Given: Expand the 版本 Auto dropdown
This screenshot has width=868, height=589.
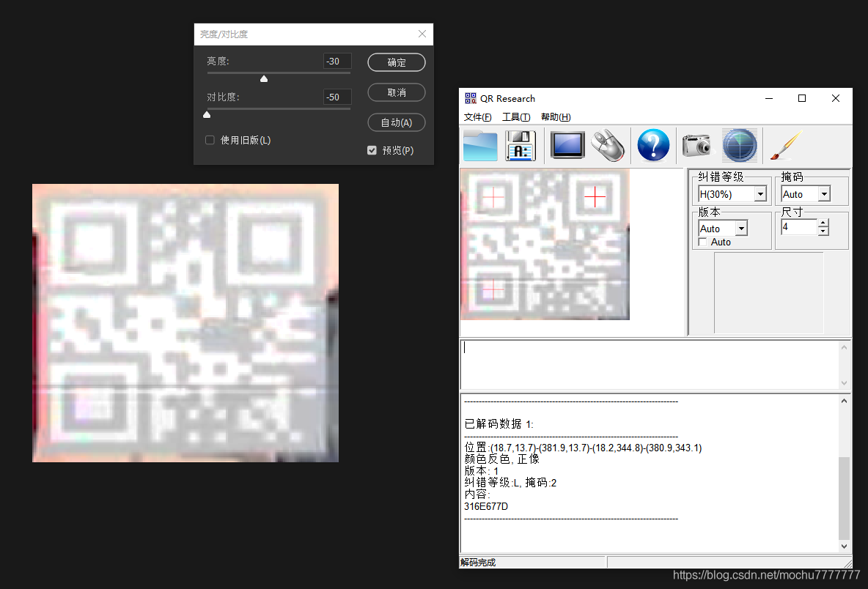Looking at the screenshot, I should (741, 229).
